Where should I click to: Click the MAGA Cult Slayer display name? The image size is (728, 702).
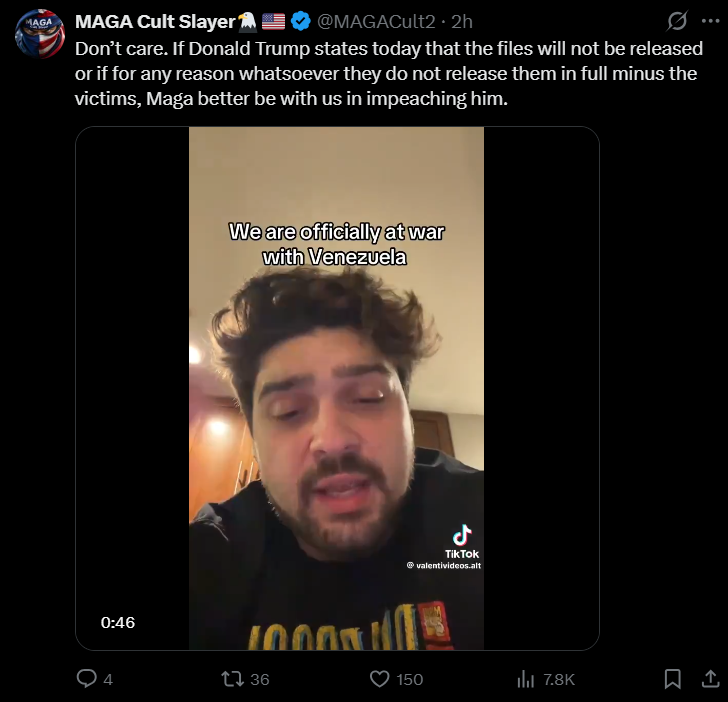(x=156, y=22)
